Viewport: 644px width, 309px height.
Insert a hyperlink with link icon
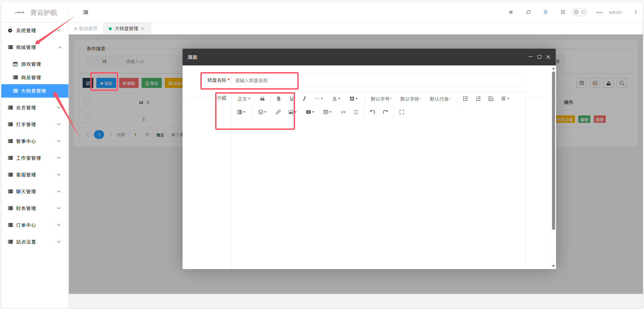click(278, 112)
